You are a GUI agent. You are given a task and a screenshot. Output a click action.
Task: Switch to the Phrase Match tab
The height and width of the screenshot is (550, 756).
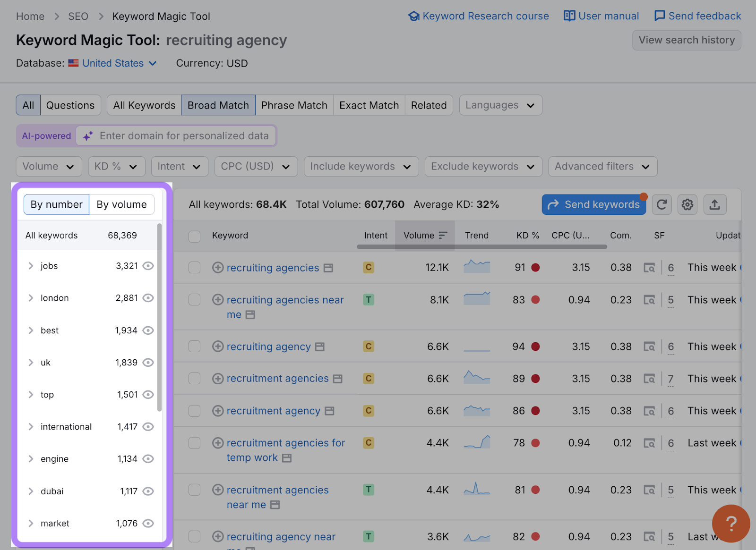pyautogui.click(x=294, y=105)
